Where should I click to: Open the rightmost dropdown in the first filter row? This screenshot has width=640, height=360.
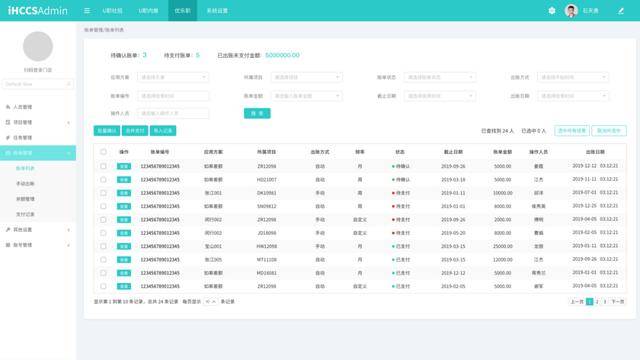pos(573,77)
